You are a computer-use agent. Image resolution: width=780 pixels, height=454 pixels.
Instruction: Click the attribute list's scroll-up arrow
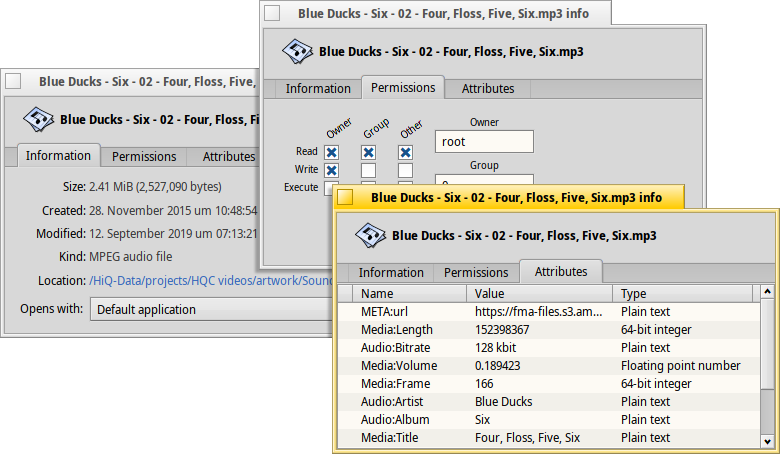coord(767,294)
